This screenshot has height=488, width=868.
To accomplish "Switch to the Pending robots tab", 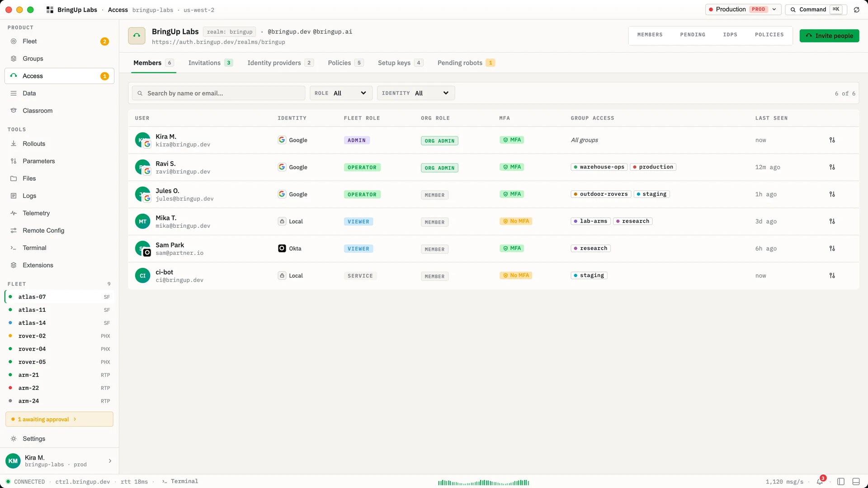I will pos(466,63).
